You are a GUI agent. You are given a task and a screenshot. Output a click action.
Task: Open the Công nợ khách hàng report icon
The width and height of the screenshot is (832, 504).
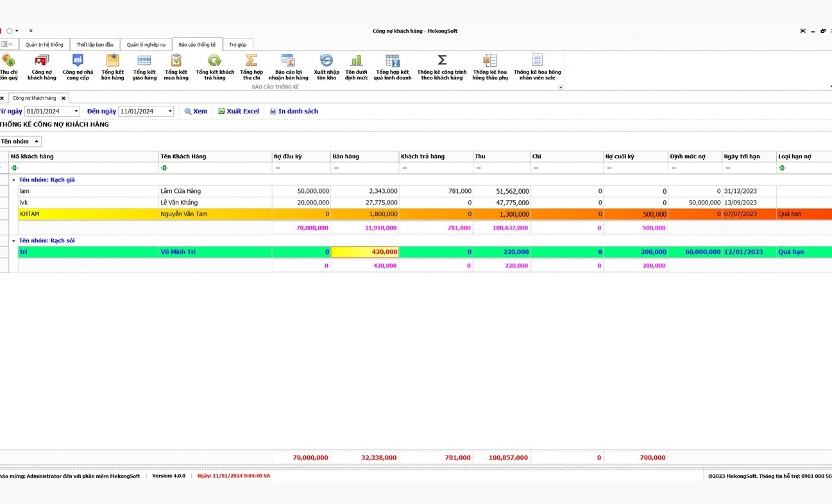pos(42,67)
